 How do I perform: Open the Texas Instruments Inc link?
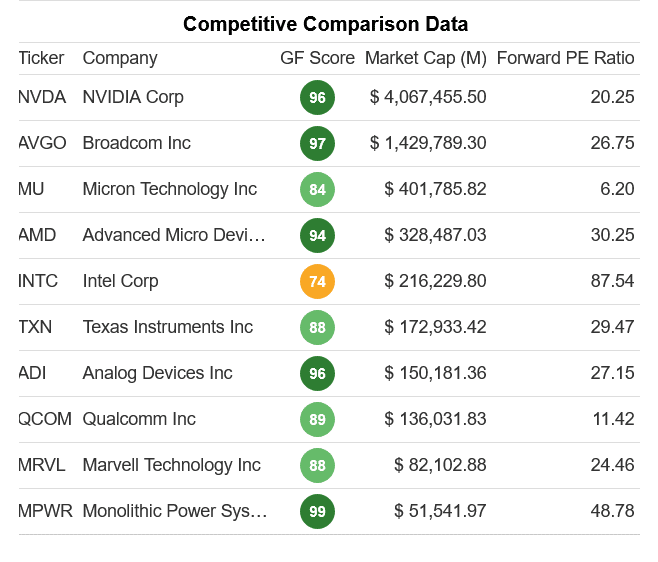tap(167, 327)
